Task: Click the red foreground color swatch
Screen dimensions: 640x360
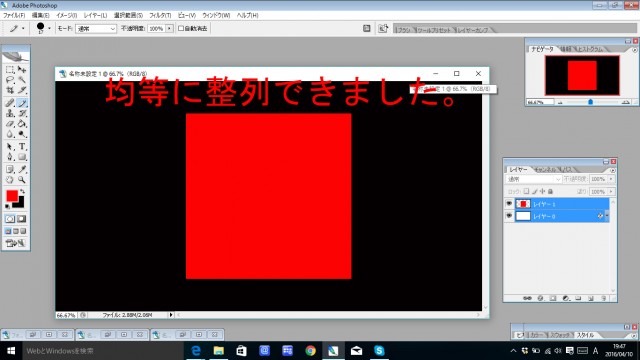Action: click(12, 196)
